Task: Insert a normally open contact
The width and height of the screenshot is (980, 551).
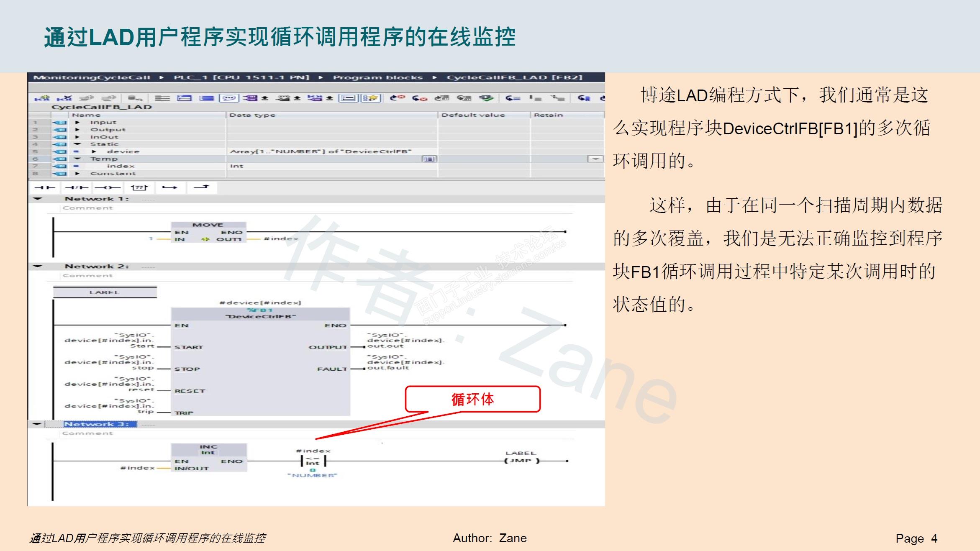Action: [45, 187]
